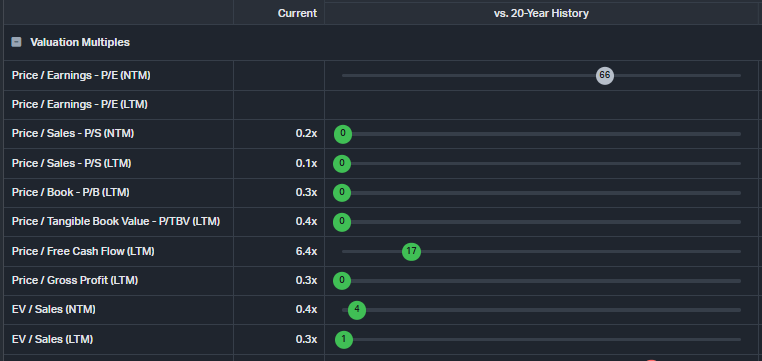The height and width of the screenshot is (361, 762).
Task: Click the P/S (LTM) percentile marker
Action: click(342, 164)
